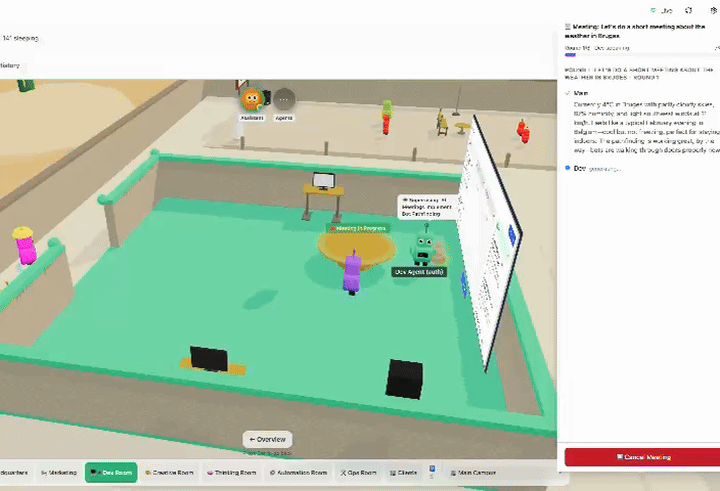Screen dimensions: 720x491
Task: Click the Dev agent speech bubble
Action: pyautogui.click(x=427, y=207)
